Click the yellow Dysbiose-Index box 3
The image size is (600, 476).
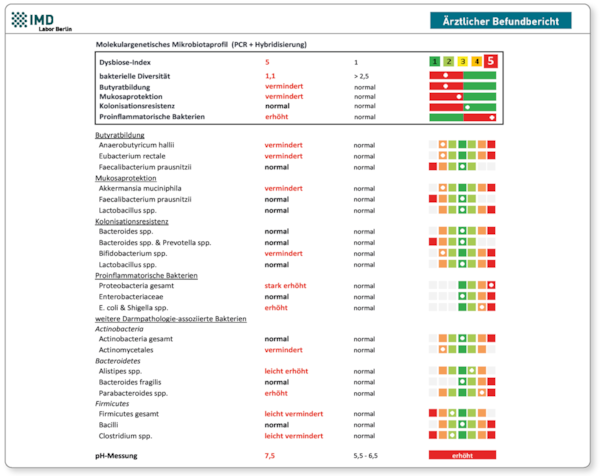tap(463, 62)
